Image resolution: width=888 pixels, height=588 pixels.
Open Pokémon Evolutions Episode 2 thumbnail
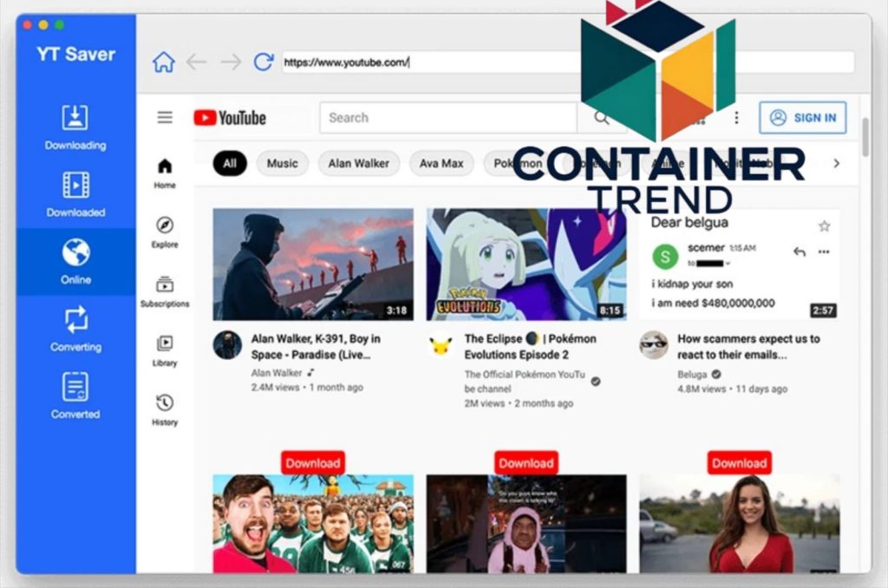click(526, 265)
